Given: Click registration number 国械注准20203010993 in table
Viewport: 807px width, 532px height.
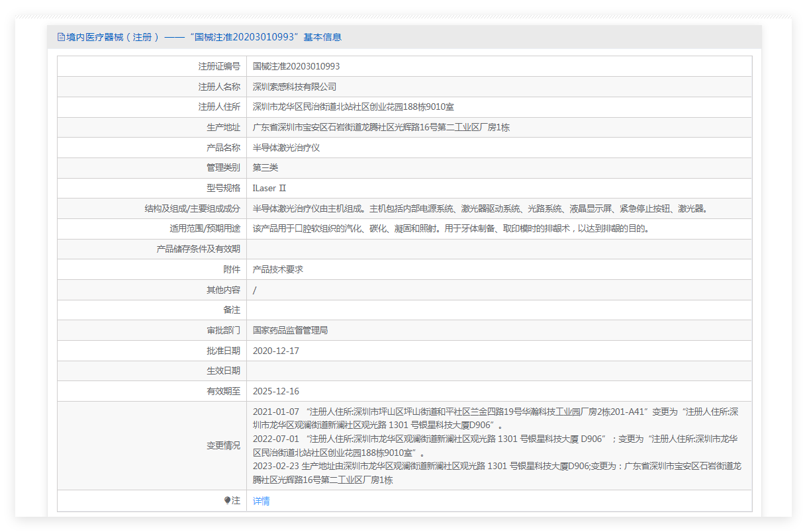Looking at the screenshot, I should tap(296, 66).
